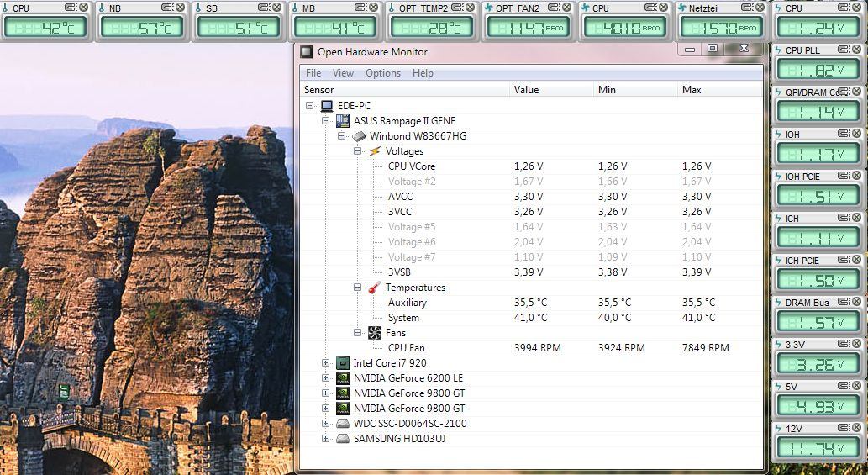Open settings icon on the Netzteil fan gadget
868x475 pixels.
coord(747,8)
